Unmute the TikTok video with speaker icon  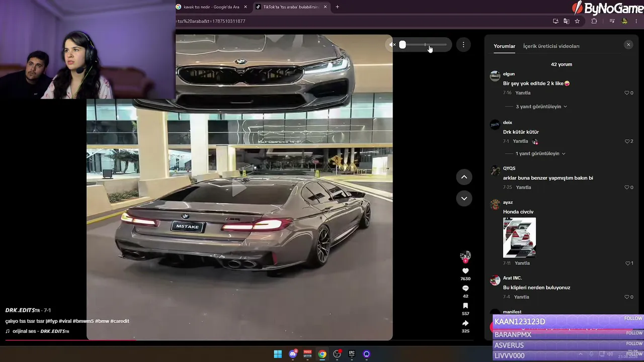pos(392,45)
